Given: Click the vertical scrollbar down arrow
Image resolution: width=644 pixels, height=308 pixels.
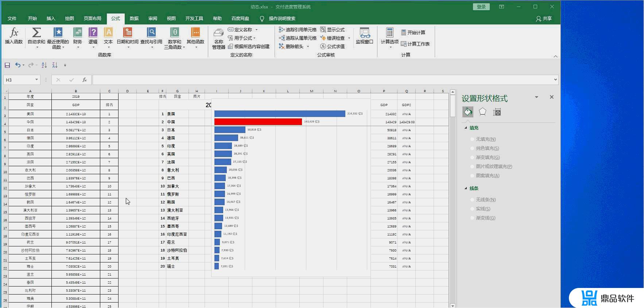Looking at the screenshot, I should point(453,305).
